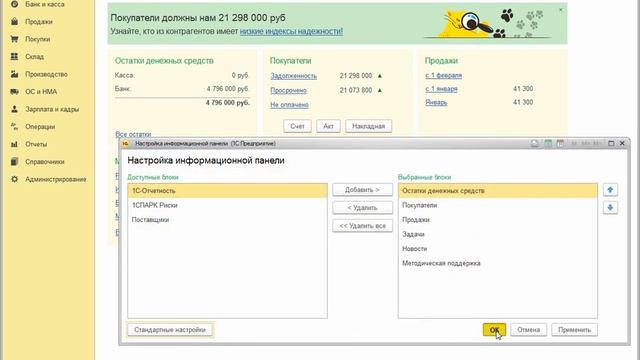Click the Производство factory icon

[14, 74]
